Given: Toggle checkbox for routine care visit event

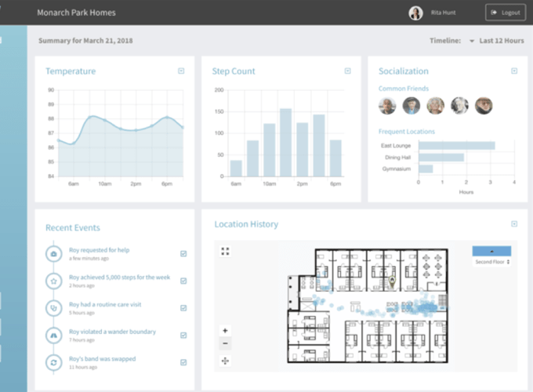Looking at the screenshot, I should pyautogui.click(x=183, y=307).
